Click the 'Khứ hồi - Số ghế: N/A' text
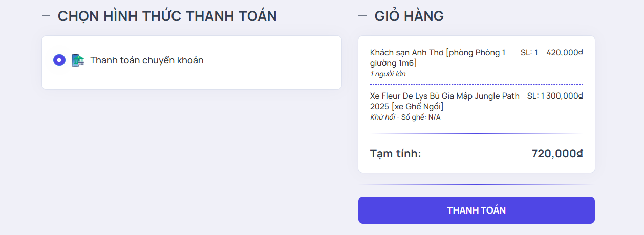 [405, 117]
